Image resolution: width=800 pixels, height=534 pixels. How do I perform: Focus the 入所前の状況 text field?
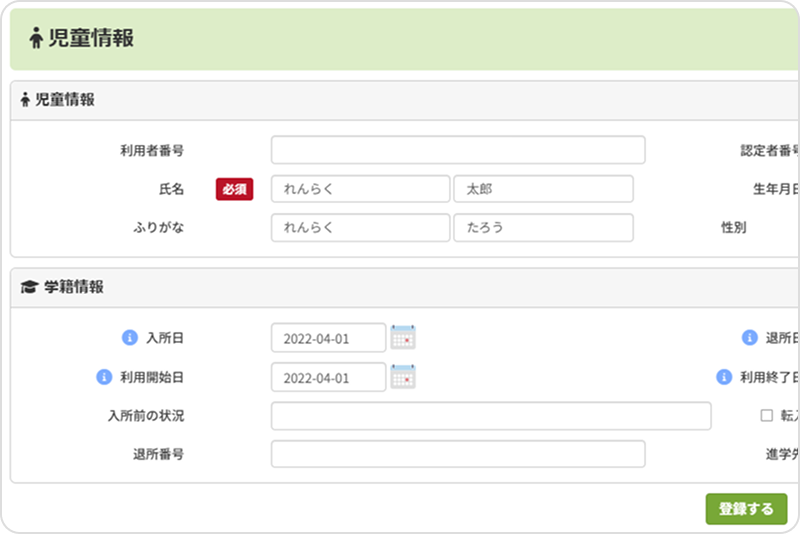click(490, 416)
